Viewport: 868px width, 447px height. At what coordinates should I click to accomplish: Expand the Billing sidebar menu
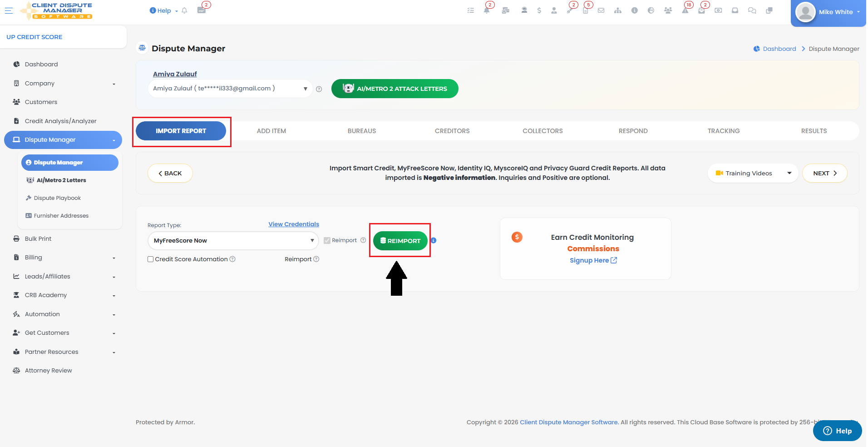(64, 258)
